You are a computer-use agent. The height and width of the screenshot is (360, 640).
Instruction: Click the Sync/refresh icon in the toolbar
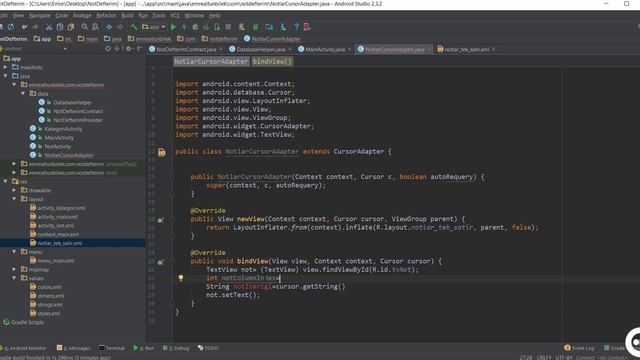point(11,27)
